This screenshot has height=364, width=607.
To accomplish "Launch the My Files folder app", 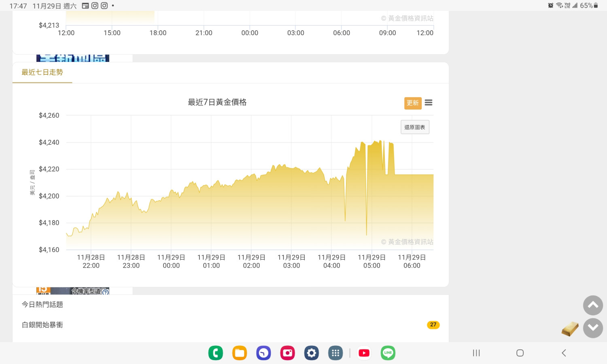I will click(x=240, y=353).
